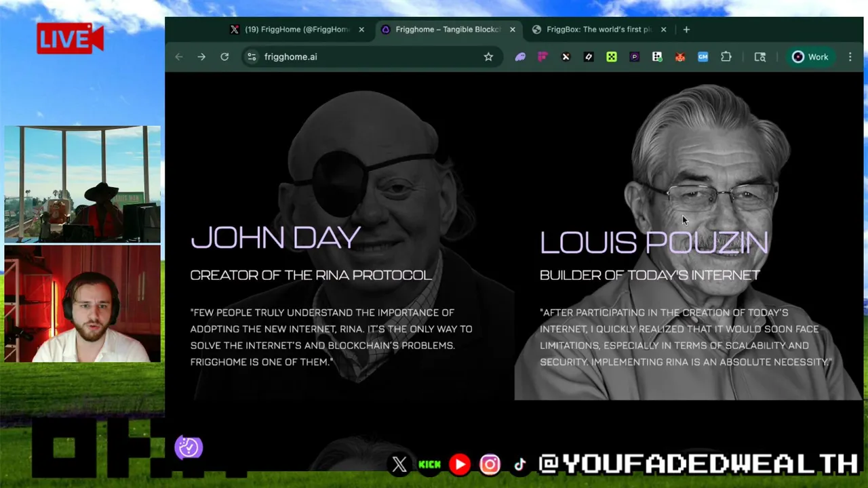Open the tab search icon
The image size is (868, 488).
[760, 57]
